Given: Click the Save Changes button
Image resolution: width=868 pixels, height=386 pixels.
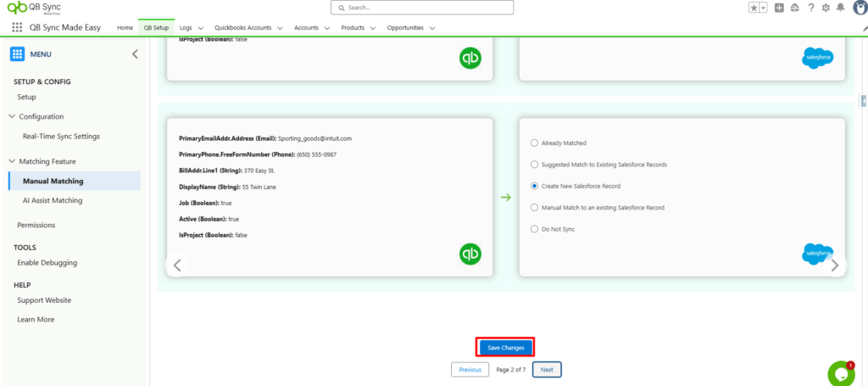Looking at the screenshot, I should point(505,347).
